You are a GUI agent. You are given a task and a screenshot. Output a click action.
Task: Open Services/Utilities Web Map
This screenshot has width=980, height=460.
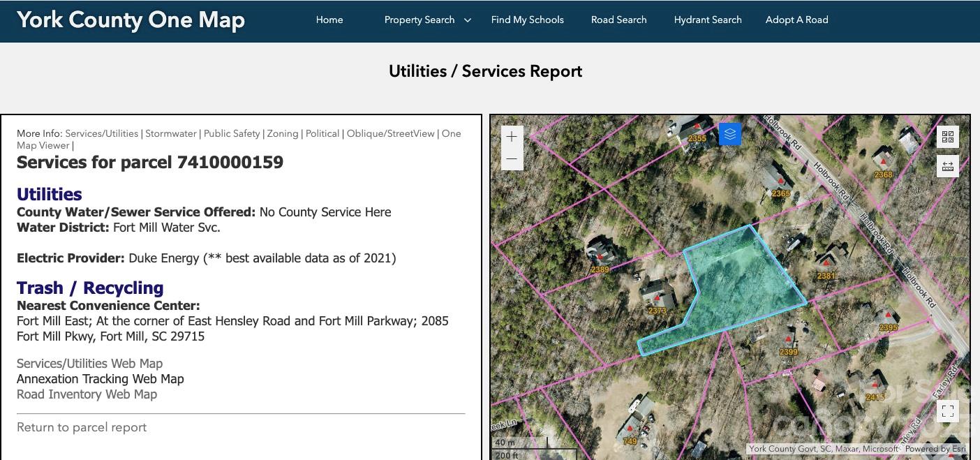[x=89, y=364]
